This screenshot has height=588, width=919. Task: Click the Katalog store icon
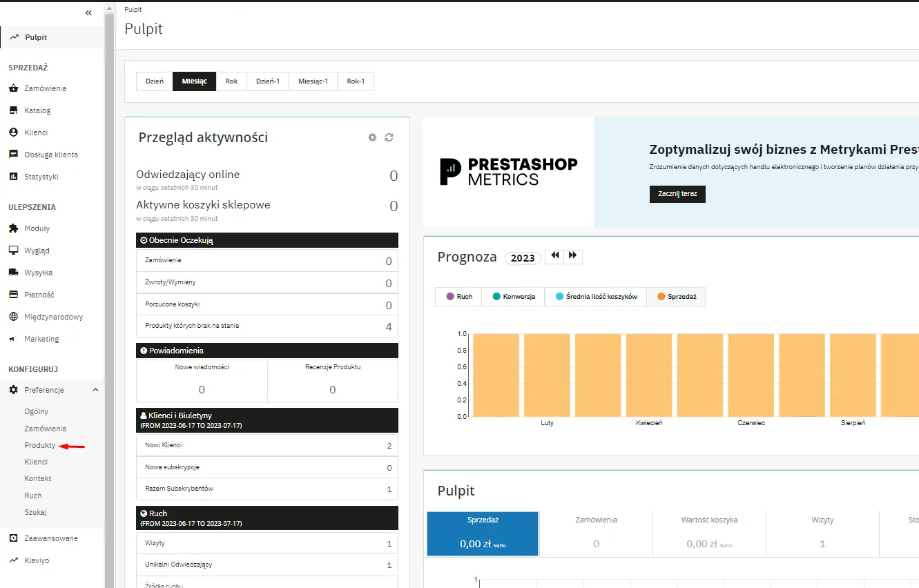tap(13, 110)
